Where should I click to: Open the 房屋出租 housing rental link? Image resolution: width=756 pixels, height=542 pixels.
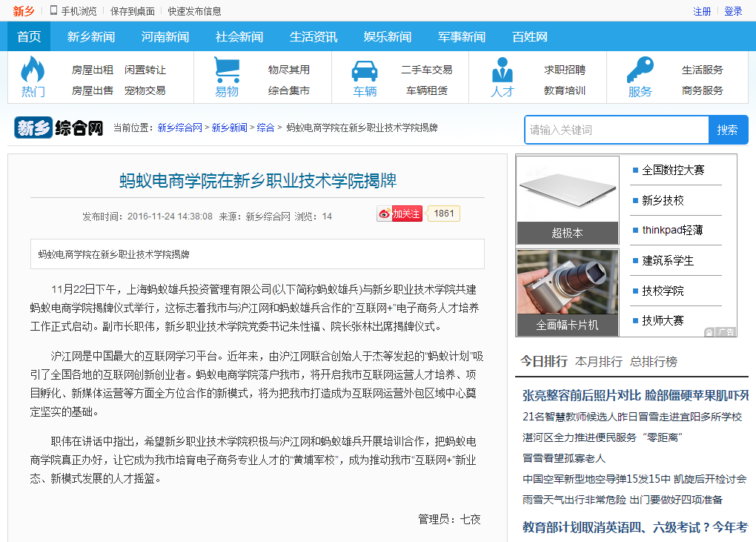[x=93, y=70]
